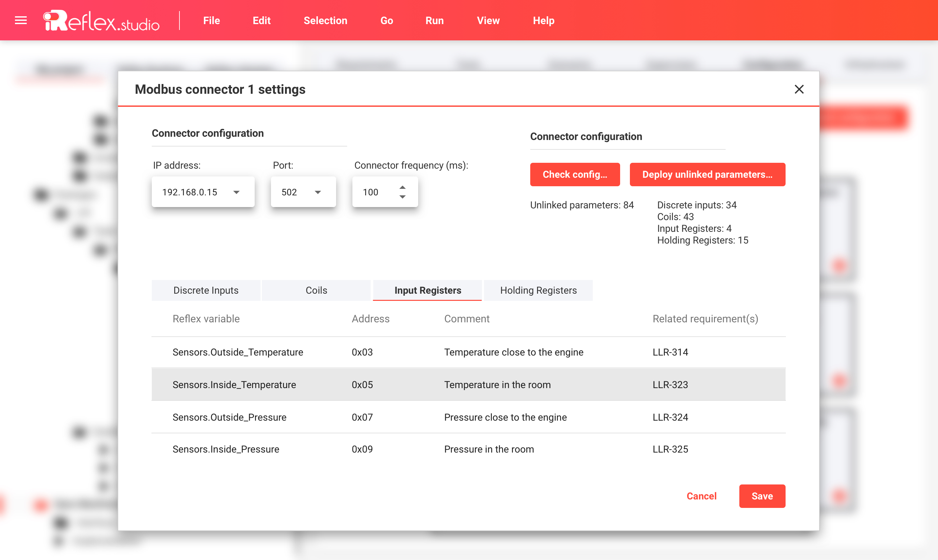
Task: Select the Sensors.Inside_Pressure row
Action: coord(468,449)
